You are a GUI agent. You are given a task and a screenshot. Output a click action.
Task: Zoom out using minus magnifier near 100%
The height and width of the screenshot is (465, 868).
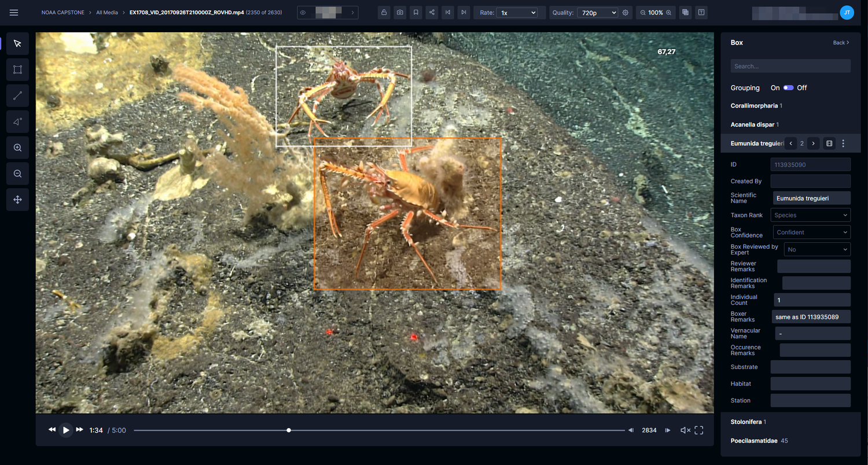[643, 12]
